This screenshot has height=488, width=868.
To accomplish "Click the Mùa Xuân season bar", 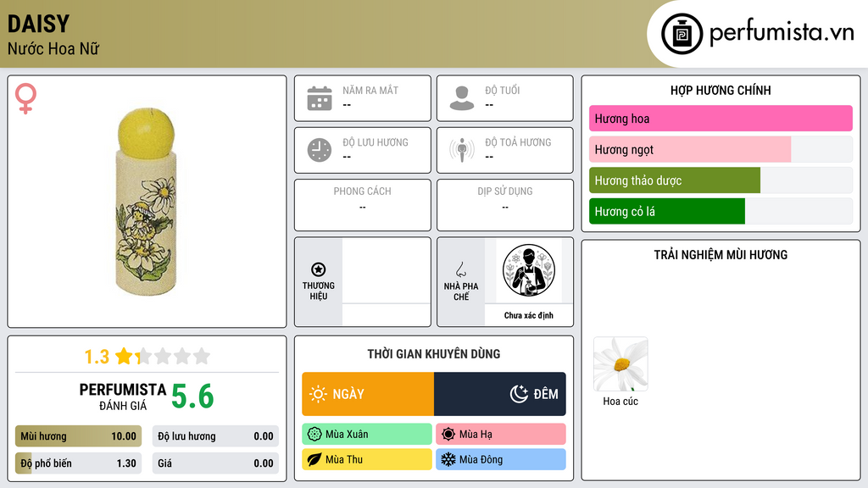I will [367, 435].
